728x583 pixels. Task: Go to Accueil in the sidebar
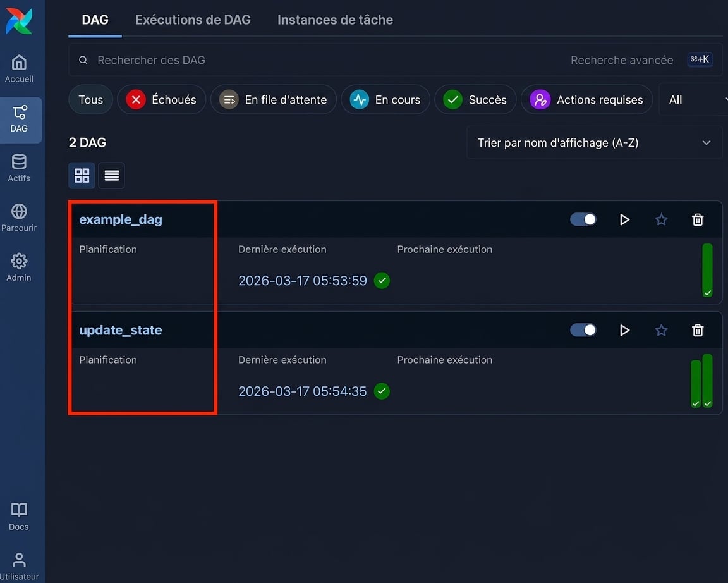pyautogui.click(x=19, y=69)
